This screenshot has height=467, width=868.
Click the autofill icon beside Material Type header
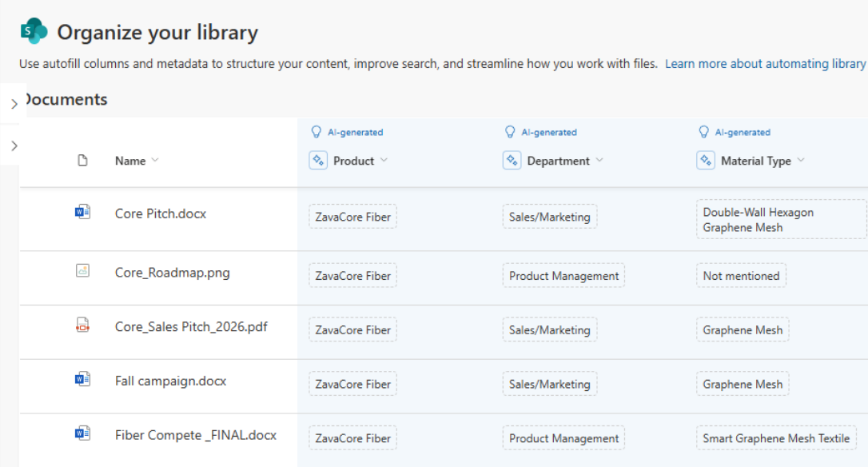707,160
